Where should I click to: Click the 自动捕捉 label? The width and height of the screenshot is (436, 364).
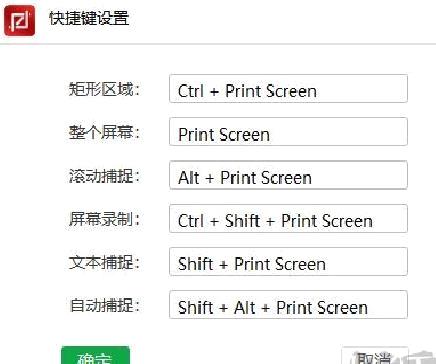(104, 305)
